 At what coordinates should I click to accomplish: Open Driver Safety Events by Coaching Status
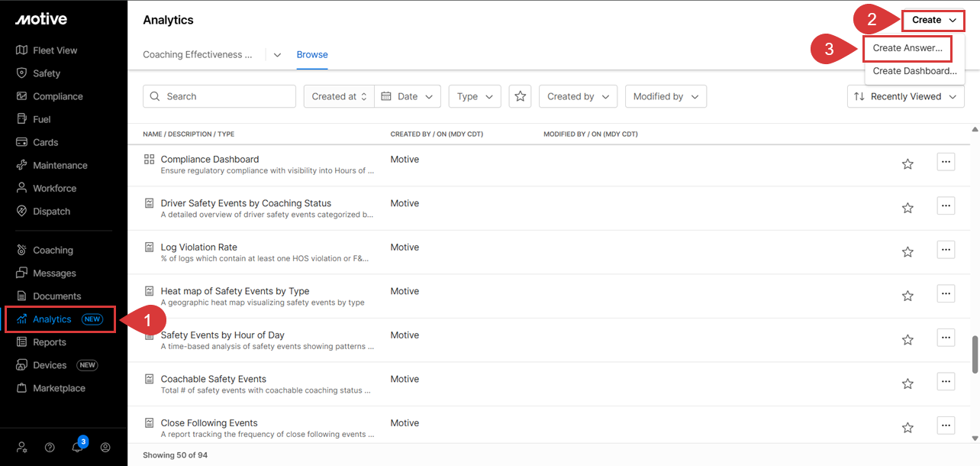tap(246, 203)
